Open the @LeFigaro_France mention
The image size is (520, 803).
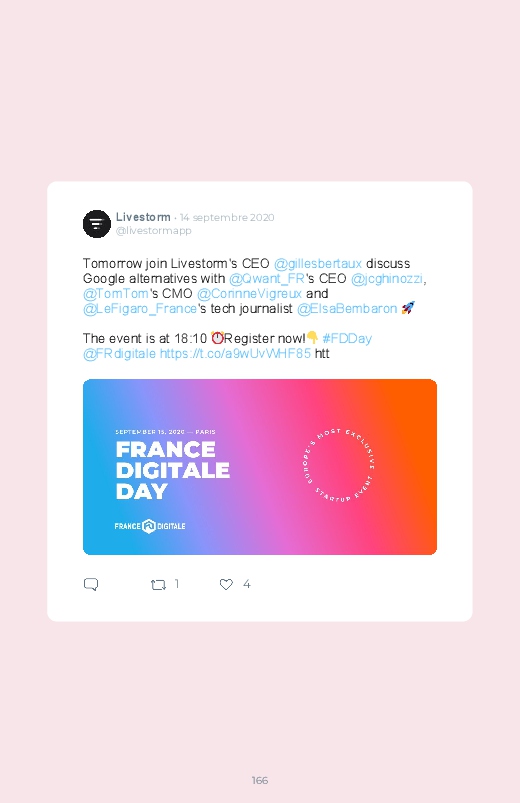140,309
